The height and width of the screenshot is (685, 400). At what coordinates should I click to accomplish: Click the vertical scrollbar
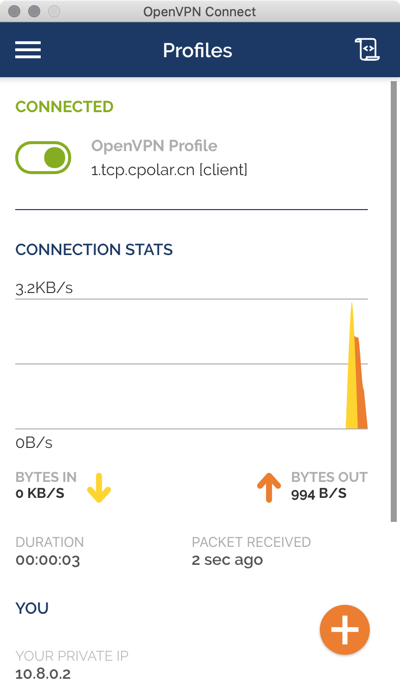click(x=394, y=301)
